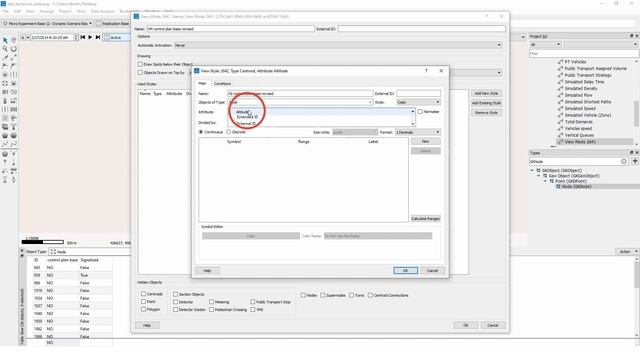Image resolution: width=640 pixels, height=360 pixels.
Task: Check Centroid Connections checkbox
Action: [370, 295]
